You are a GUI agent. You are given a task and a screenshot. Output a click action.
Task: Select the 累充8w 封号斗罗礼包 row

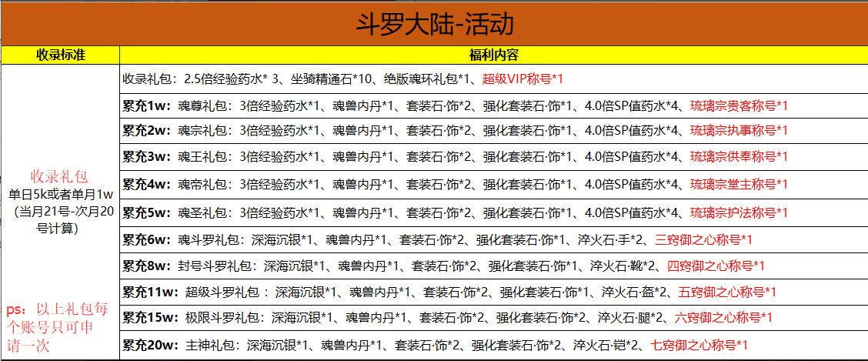click(x=493, y=267)
